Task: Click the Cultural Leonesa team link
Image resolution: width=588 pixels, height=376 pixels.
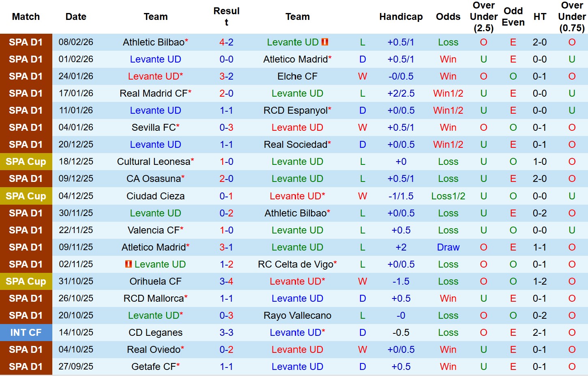Action: pyautogui.click(x=154, y=162)
